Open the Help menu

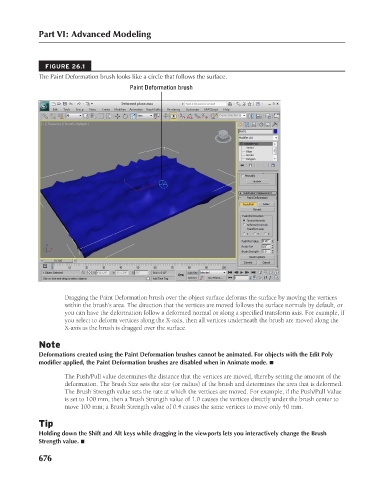coord(226,109)
